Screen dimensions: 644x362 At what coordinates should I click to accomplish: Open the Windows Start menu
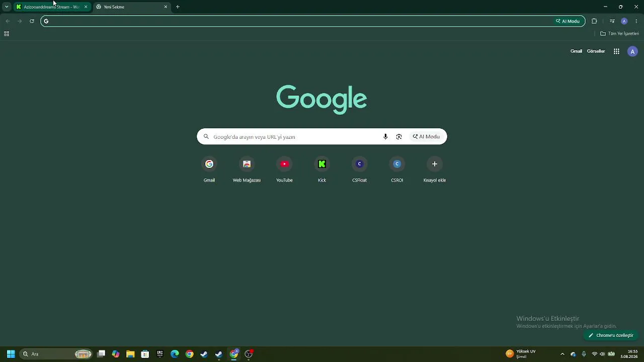(x=11, y=354)
